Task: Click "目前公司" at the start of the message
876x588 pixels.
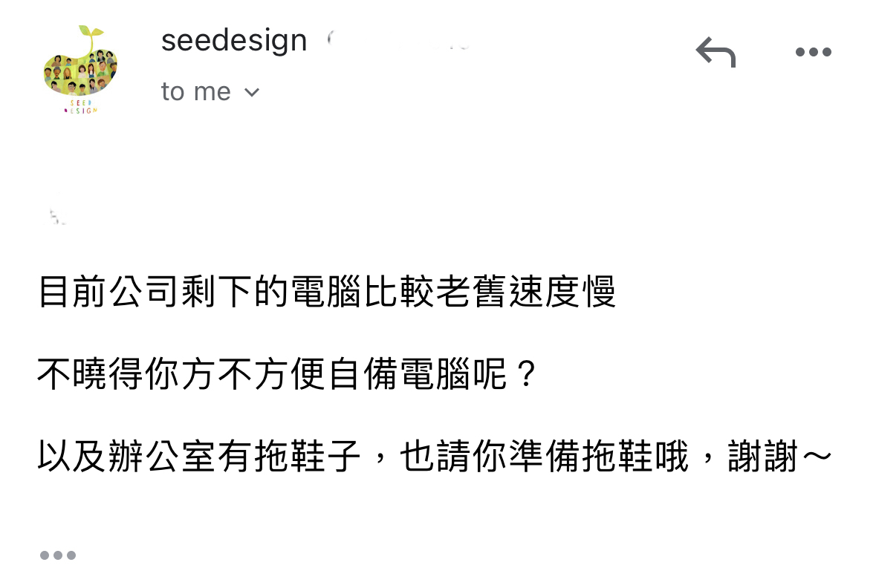Action: 108,293
